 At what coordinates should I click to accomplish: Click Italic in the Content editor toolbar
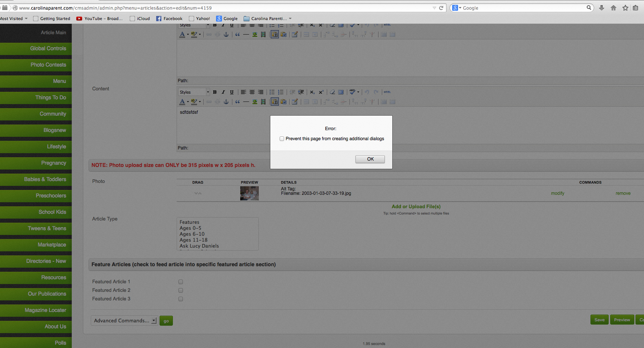(x=223, y=92)
